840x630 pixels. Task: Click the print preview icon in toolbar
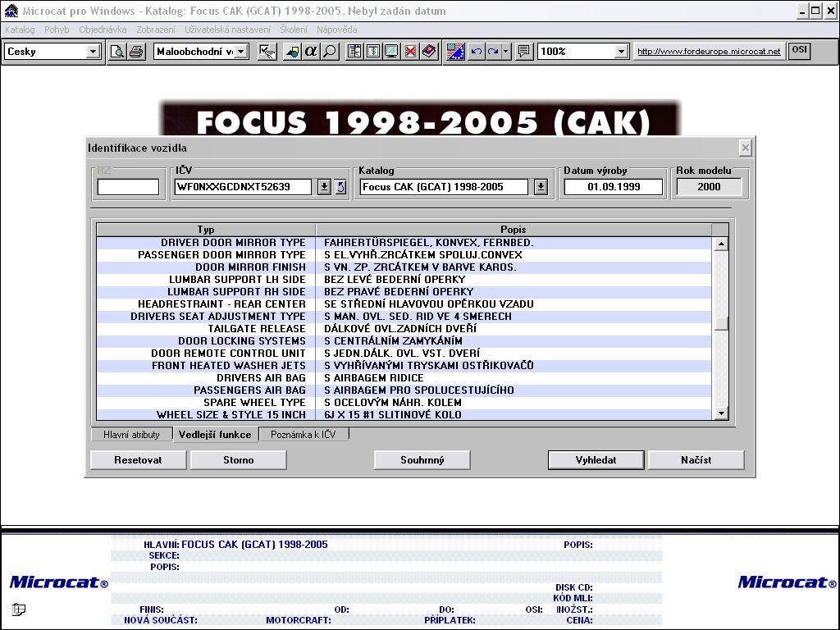(118, 52)
